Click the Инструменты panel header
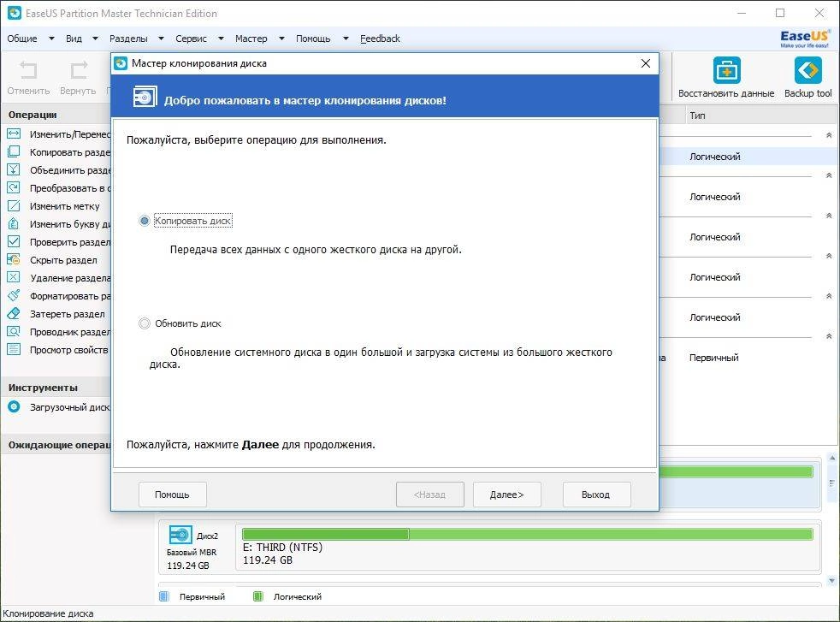Viewport: 840px width, 622px height. [56, 388]
